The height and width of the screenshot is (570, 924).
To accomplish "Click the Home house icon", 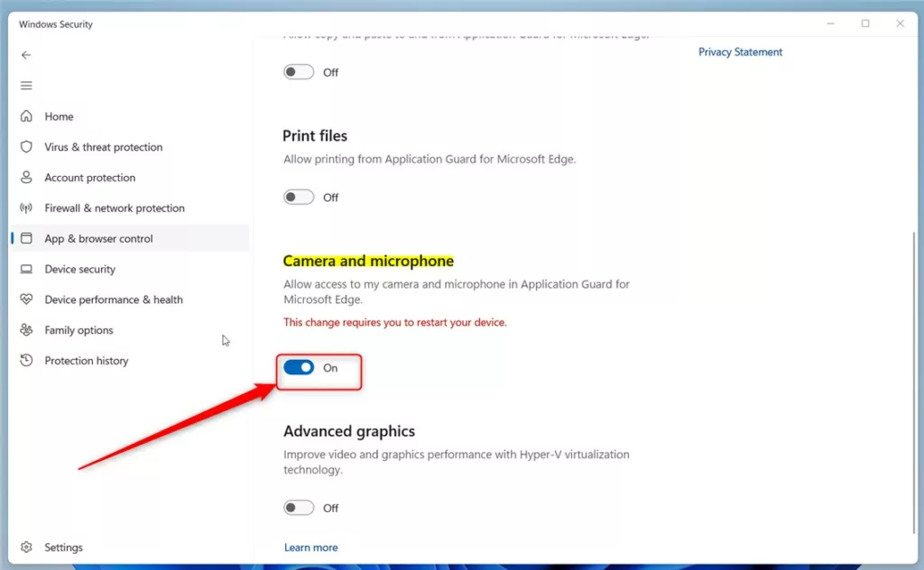I will click(x=26, y=116).
